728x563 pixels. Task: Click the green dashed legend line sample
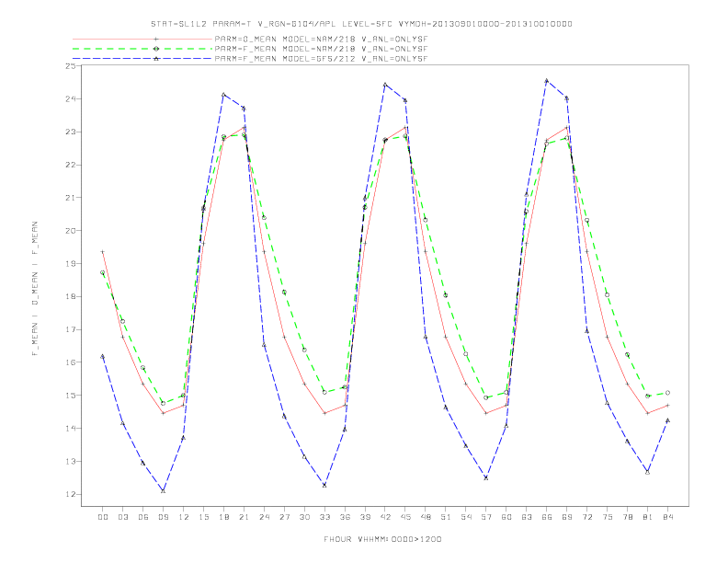click(142, 49)
